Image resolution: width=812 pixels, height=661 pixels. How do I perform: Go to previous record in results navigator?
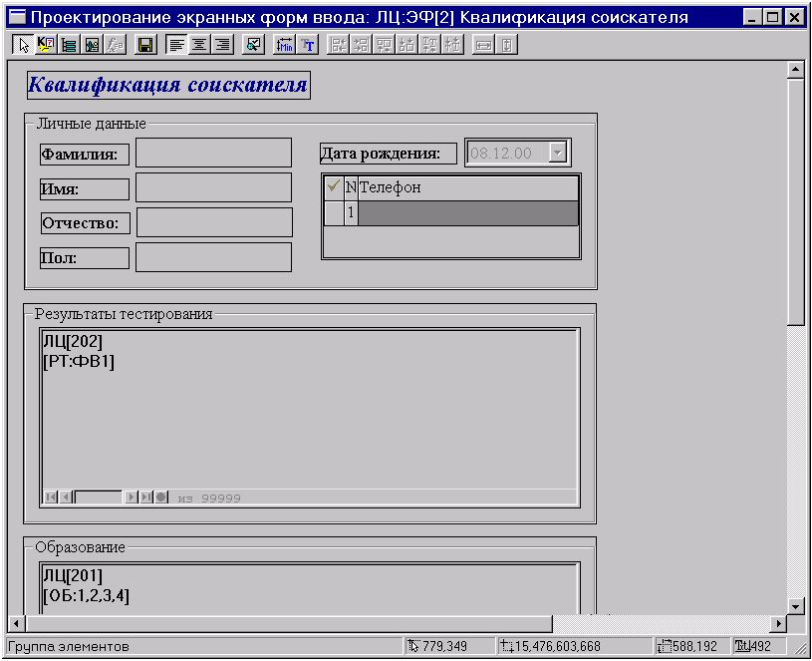65,497
